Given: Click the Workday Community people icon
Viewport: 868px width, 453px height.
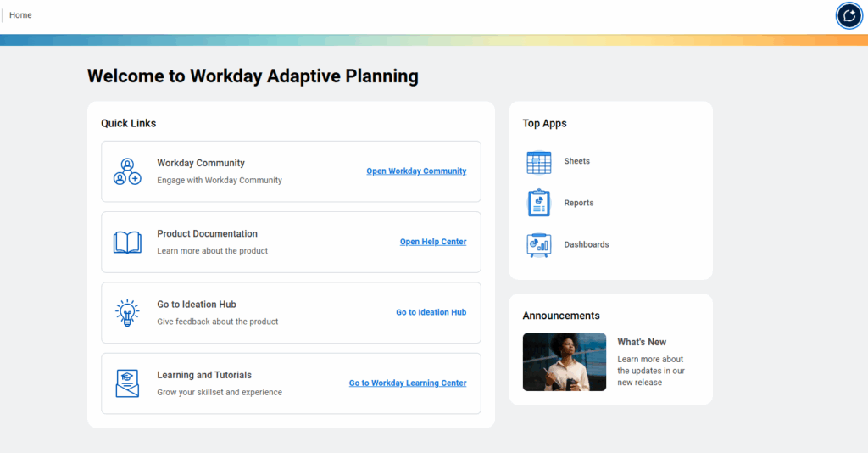Looking at the screenshot, I should [127, 171].
